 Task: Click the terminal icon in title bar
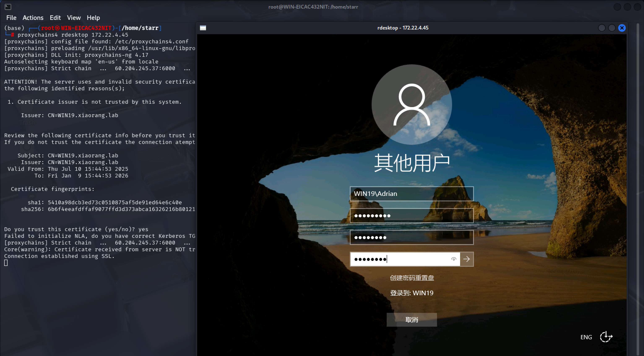(x=8, y=7)
